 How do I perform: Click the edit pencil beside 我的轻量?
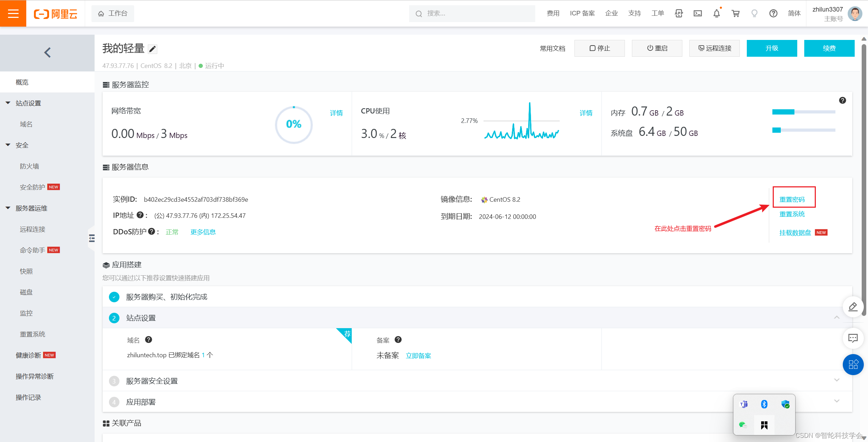152,49
